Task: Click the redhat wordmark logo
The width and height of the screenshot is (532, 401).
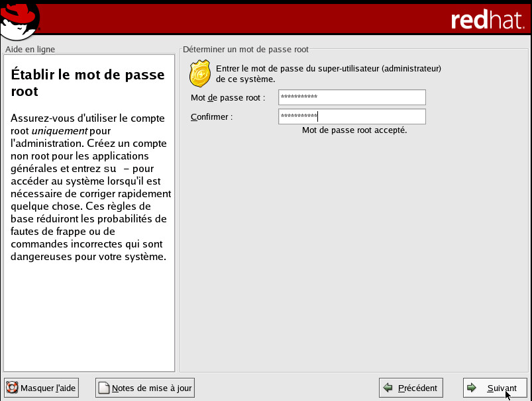Action: (x=488, y=20)
